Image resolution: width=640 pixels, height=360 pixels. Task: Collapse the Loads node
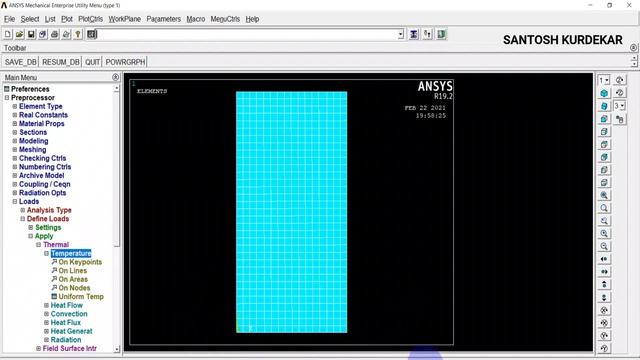click(x=15, y=202)
